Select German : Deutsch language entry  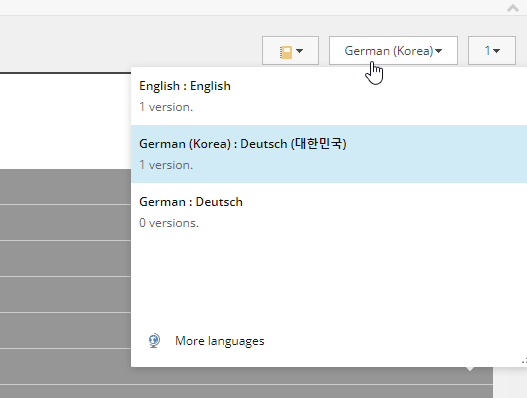329,212
